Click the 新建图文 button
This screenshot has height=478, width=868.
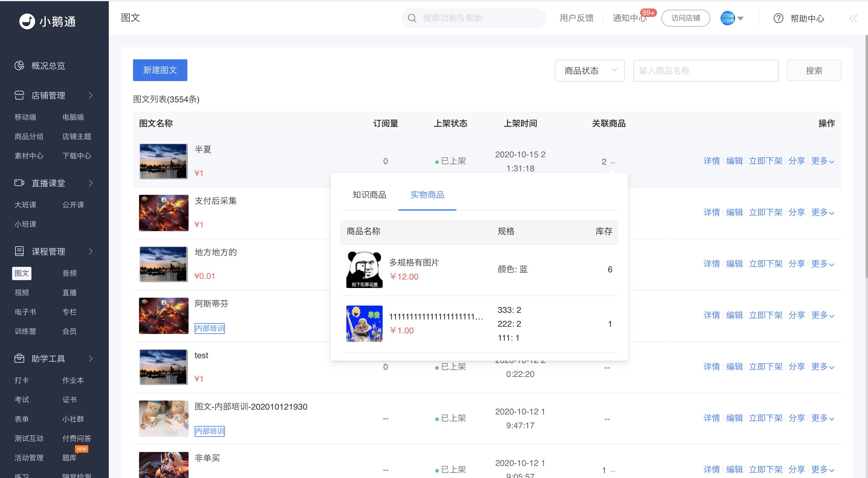tap(160, 70)
